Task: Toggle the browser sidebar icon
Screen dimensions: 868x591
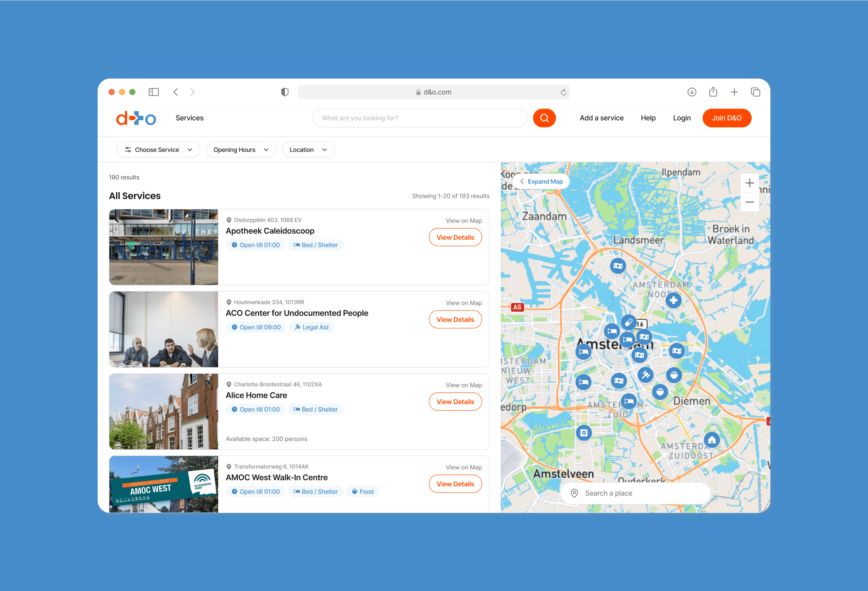Action: (153, 92)
